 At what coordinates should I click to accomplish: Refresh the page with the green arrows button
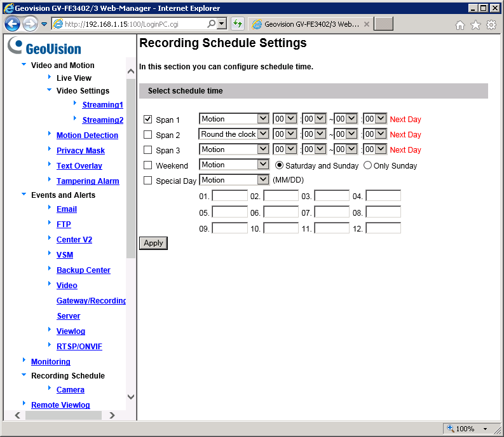(238, 24)
